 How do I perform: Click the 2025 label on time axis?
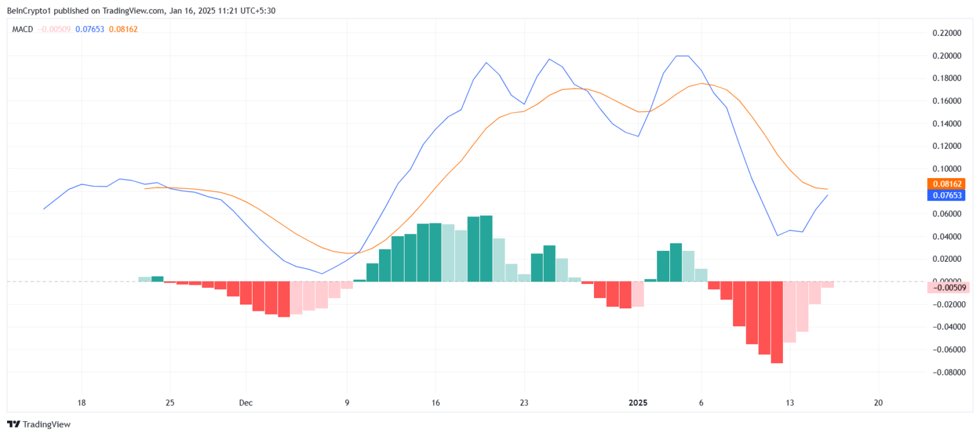tap(638, 403)
